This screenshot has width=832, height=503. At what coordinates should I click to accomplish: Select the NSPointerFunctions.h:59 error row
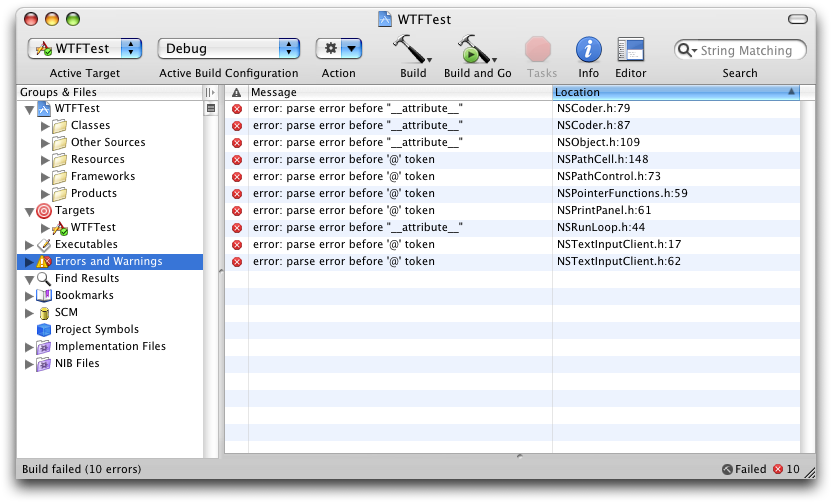tap(512, 193)
